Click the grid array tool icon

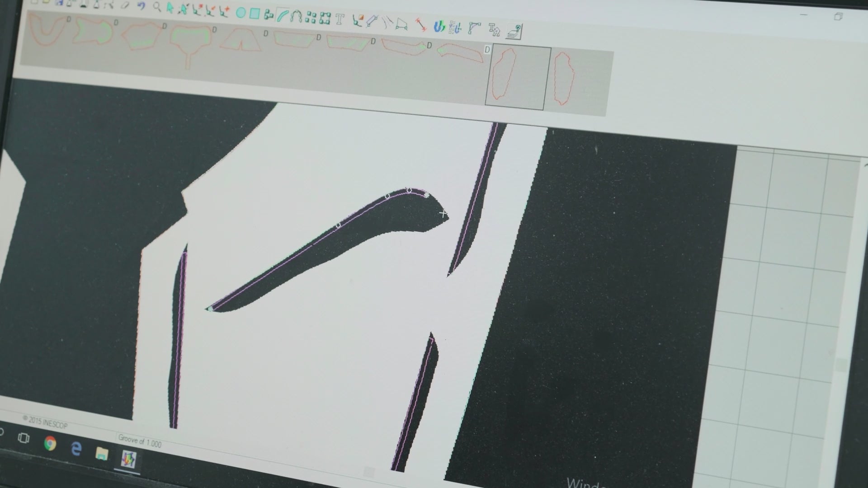311,18
